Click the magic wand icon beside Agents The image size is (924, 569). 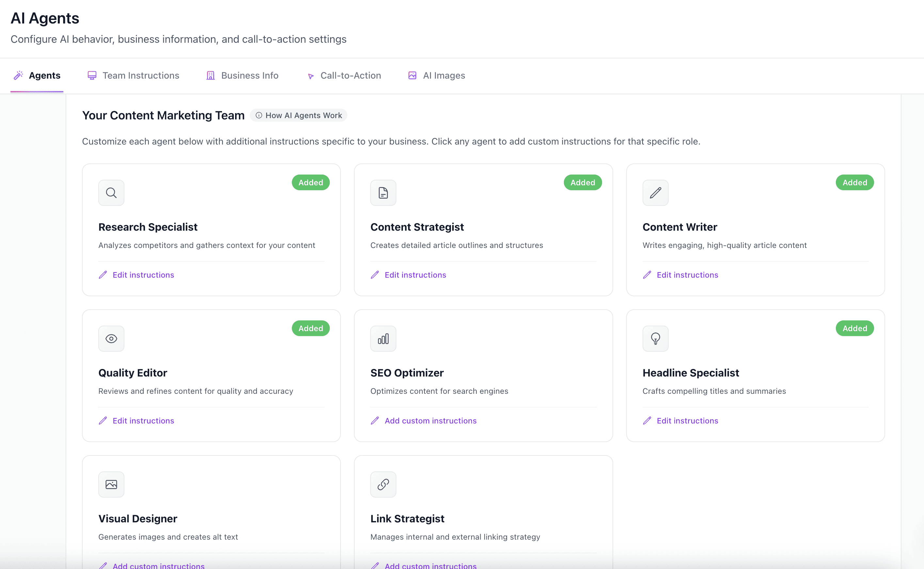click(19, 75)
